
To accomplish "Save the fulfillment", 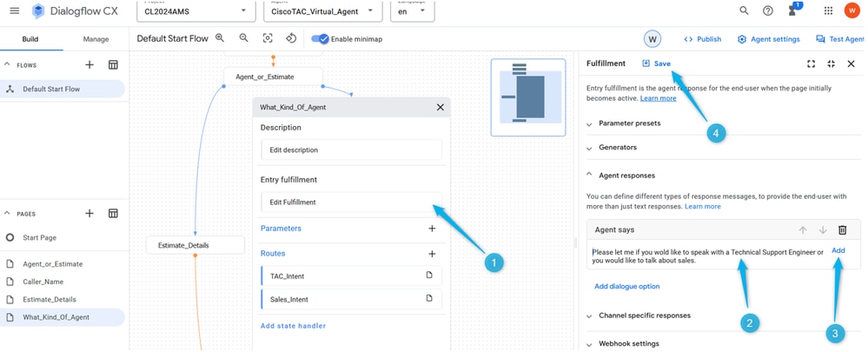I will pos(657,63).
